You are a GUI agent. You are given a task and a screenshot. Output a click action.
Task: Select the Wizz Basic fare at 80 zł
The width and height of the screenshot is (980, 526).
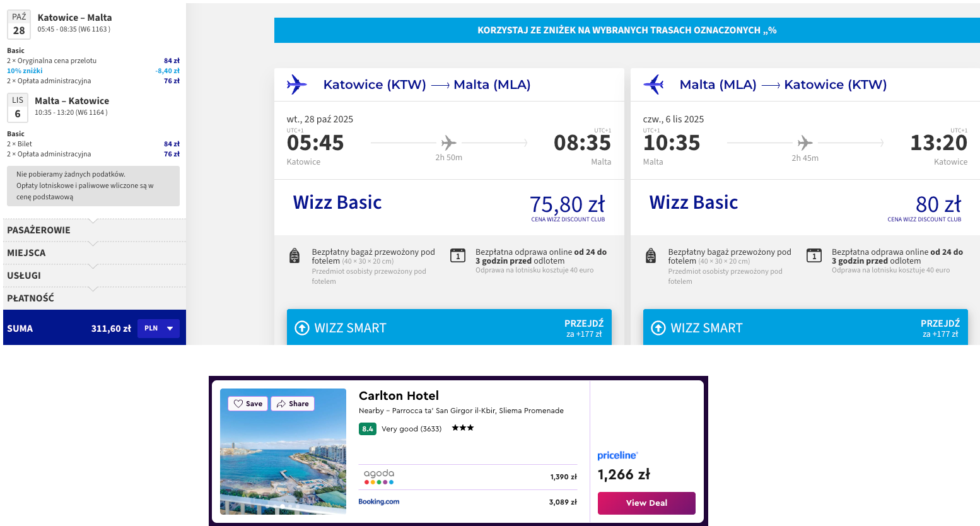(x=805, y=207)
